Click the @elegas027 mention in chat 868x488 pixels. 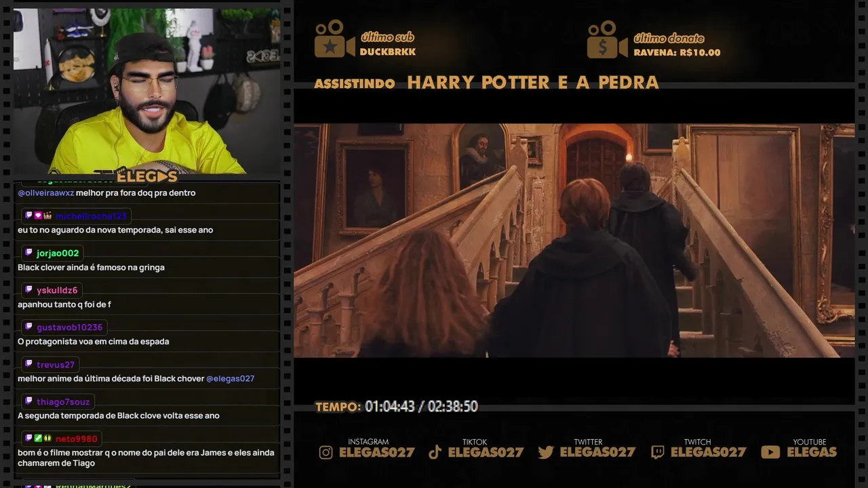(231, 379)
